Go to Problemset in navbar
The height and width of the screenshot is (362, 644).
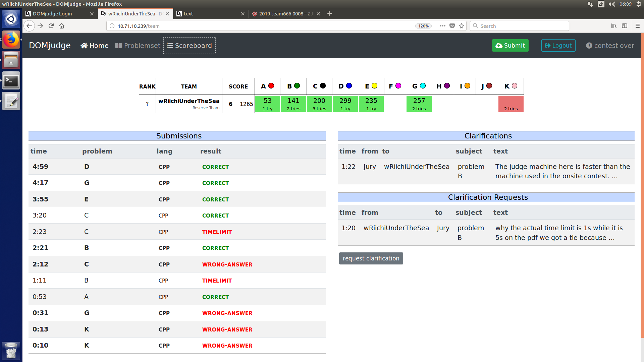coord(138,46)
